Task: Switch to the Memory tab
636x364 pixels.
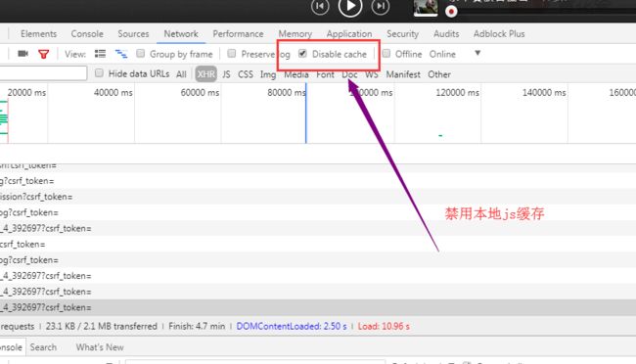Action: 295,33
